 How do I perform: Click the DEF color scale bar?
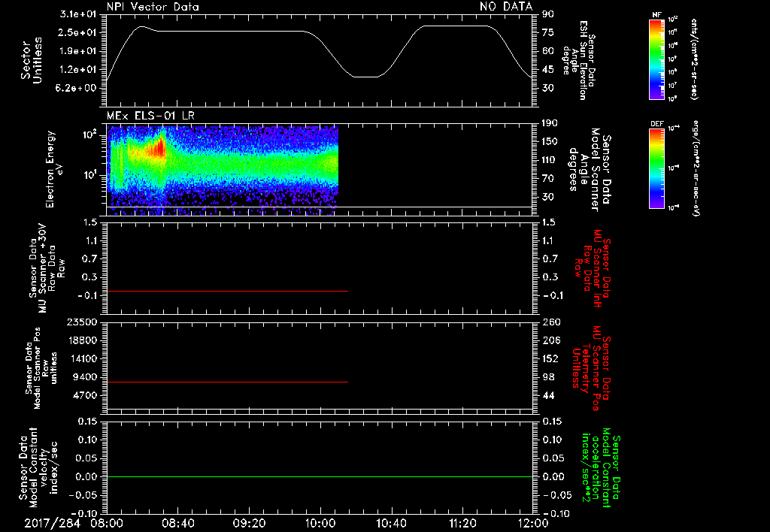click(x=656, y=168)
